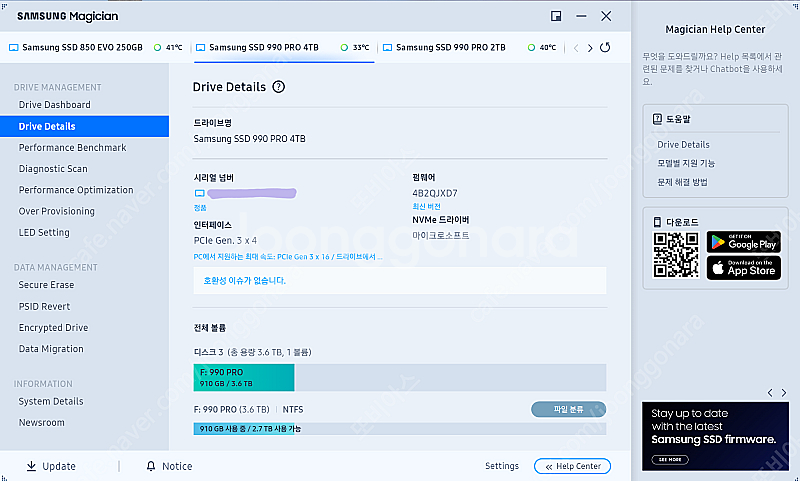Click the 파일 분류 button
Screen dimensions: 800x481
tap(568, 409)
